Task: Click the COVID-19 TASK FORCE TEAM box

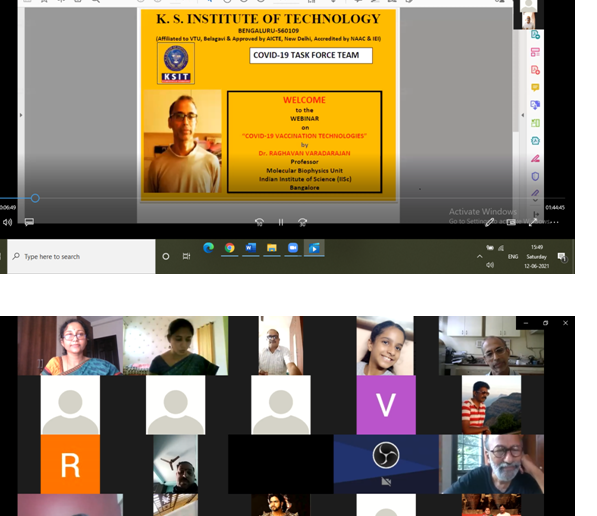Action: [311, 56]
